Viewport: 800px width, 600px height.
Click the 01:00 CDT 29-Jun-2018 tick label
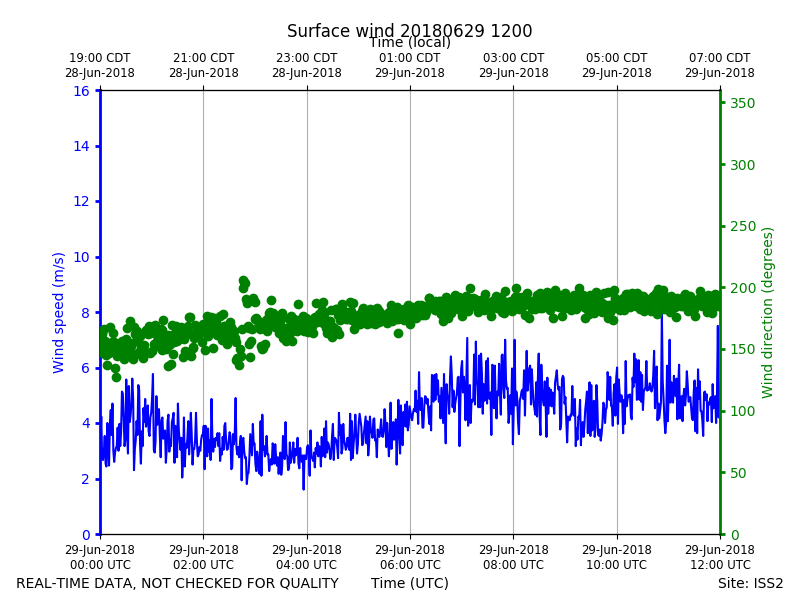point(410,65)
